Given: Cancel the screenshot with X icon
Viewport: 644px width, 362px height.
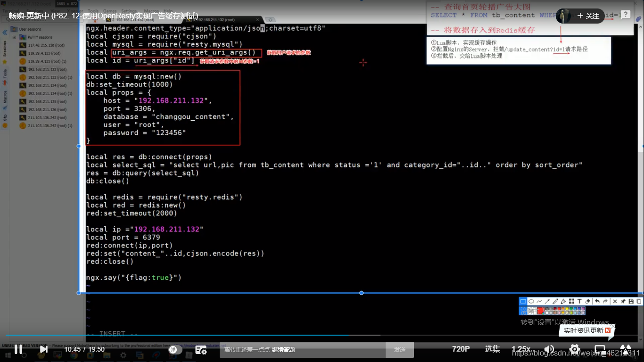Looking at the screenshot, I should (615, 301).
